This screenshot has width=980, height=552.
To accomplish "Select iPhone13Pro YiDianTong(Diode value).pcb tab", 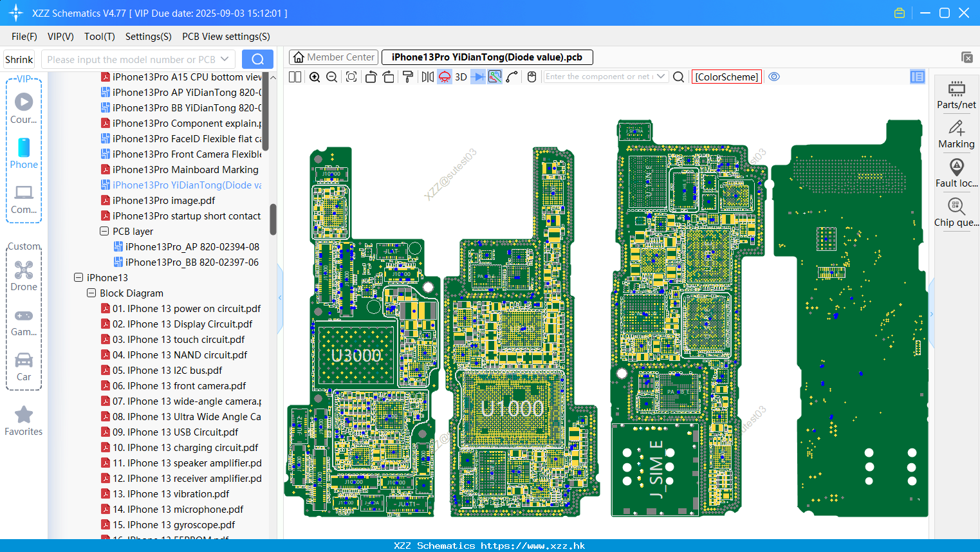I will pyautogui.click(x=487, y=57).
